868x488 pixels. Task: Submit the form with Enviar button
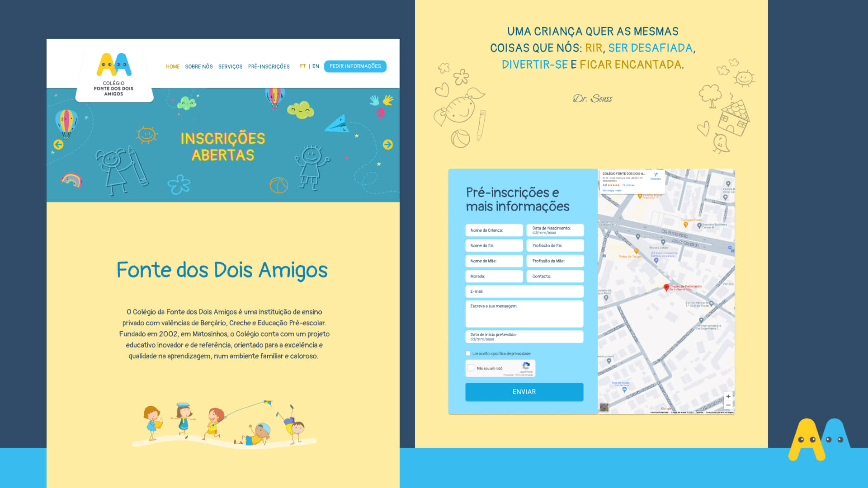[x=524, y=392]
